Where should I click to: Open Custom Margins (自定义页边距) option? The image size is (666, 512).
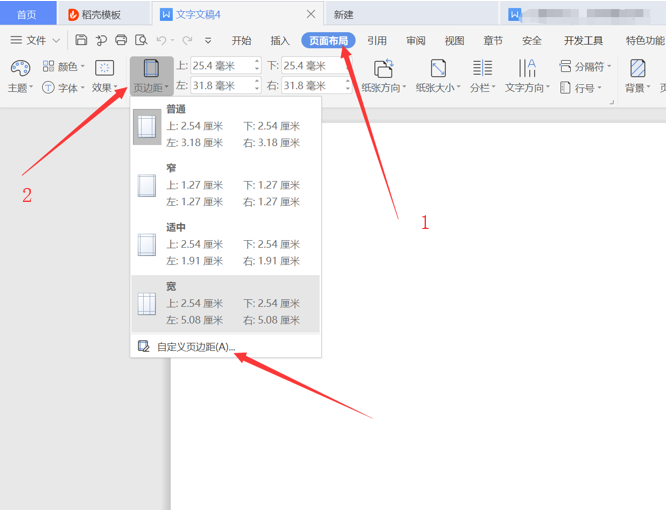click(x=226, y=347)
